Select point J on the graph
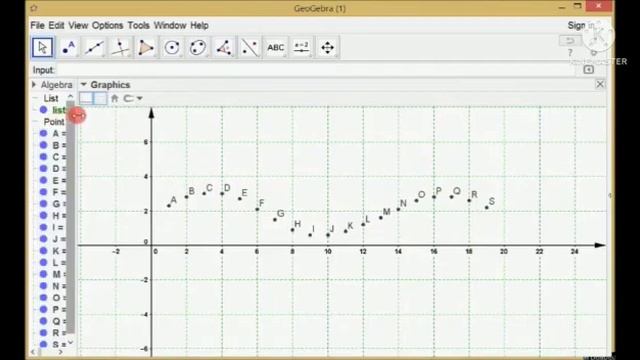This screenshot has width=640, height=360. pyautogui.click(x=328, y=235)
